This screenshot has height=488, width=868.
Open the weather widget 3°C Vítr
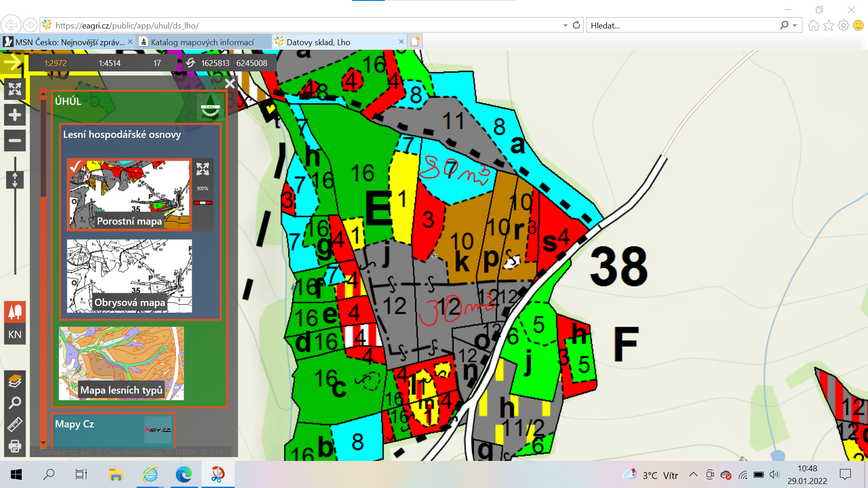650,475
